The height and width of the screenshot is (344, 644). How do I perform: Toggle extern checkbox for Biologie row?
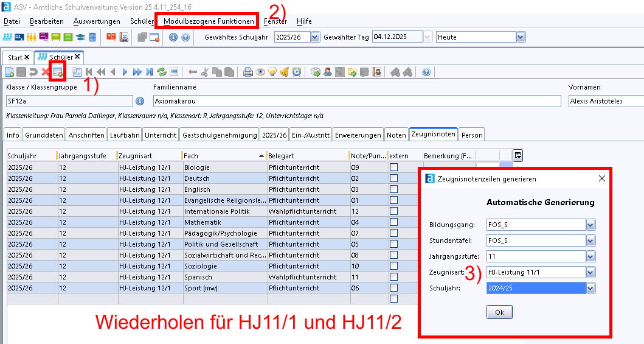click(393, 167)
